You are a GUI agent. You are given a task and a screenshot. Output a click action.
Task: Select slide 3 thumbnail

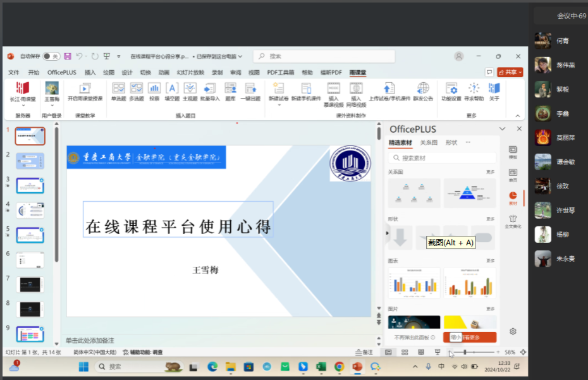pos(30,185)
